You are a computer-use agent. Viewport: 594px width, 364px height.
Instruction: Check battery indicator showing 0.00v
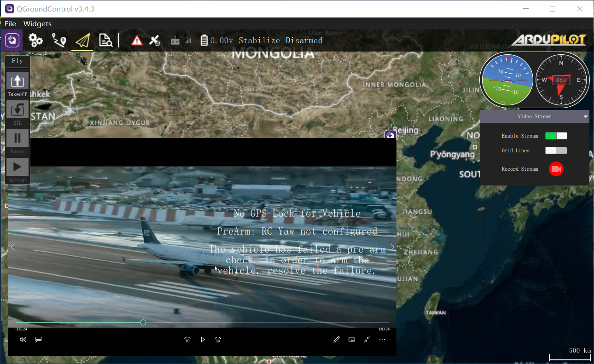point(217,40)
